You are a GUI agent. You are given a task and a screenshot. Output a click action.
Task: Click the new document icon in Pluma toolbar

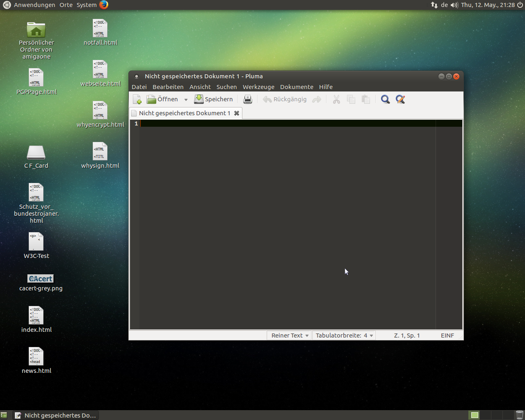[137, 99]
